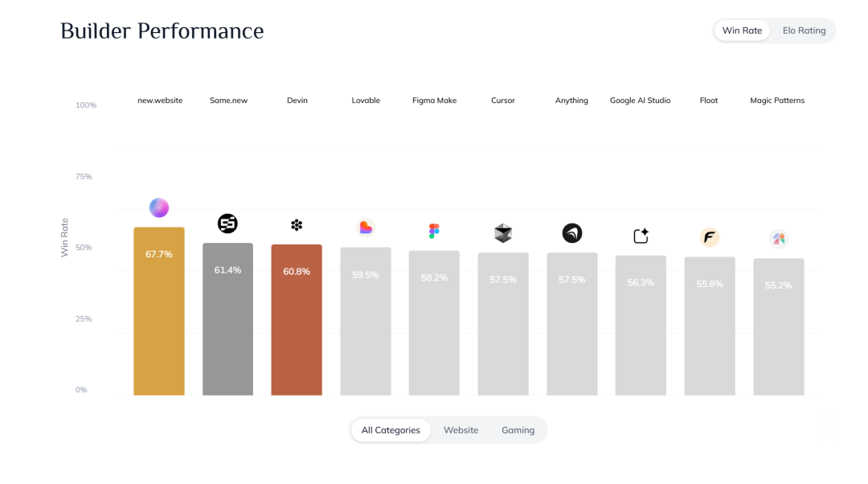Click the Google AI Studio column label
Image resolution: width=868 pixels, height=484 pixels.
pyautogui.click(x=640, y=100)
